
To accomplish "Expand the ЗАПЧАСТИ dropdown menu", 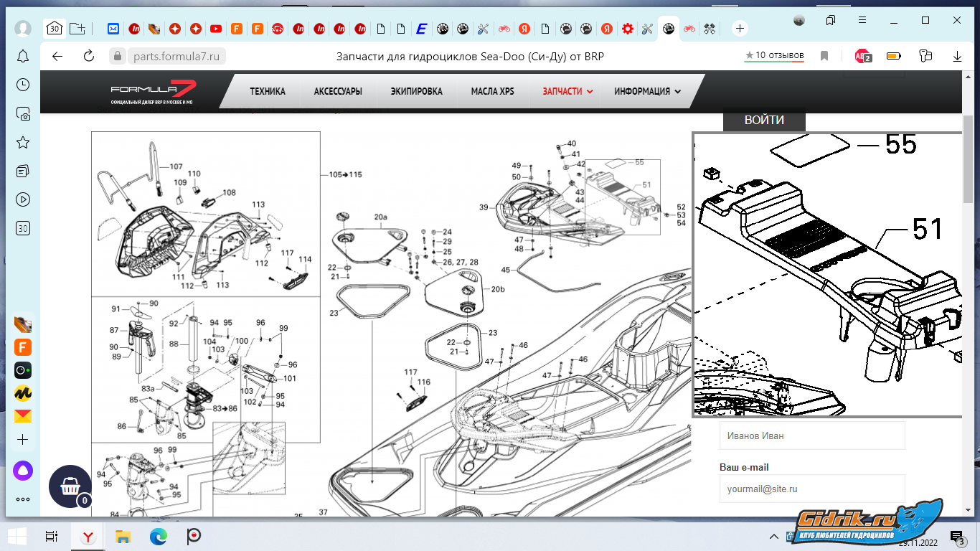I will pyautogui.click(x=567, y=91).
